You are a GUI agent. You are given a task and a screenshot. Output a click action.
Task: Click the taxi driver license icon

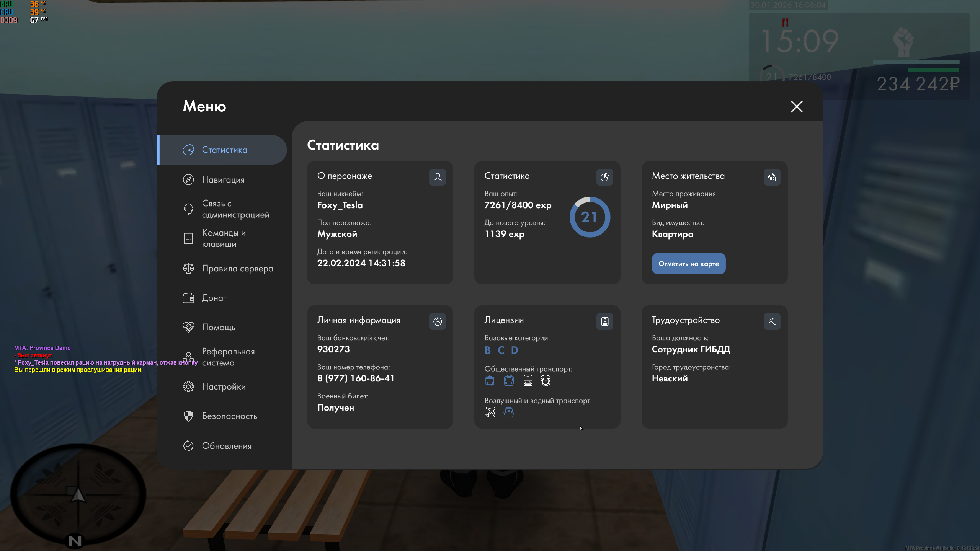click(x=546, y=380)
